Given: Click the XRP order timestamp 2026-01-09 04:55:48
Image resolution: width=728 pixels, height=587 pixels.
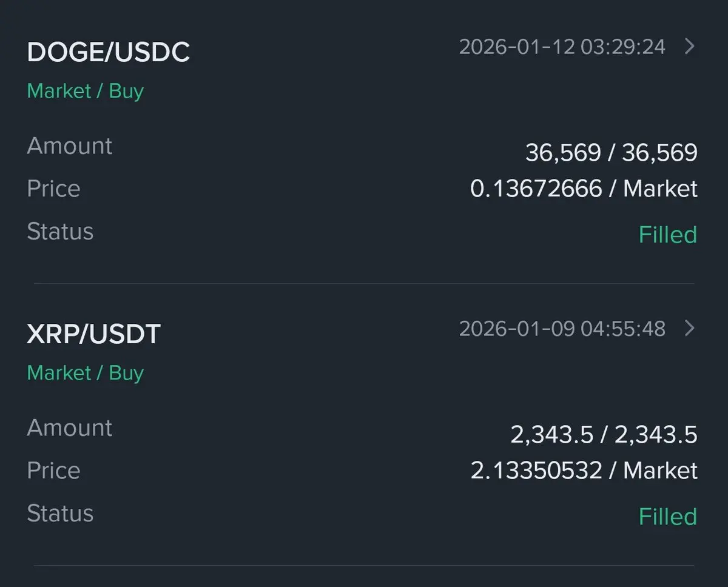Looking at the screenshot, I should point(562,329).
